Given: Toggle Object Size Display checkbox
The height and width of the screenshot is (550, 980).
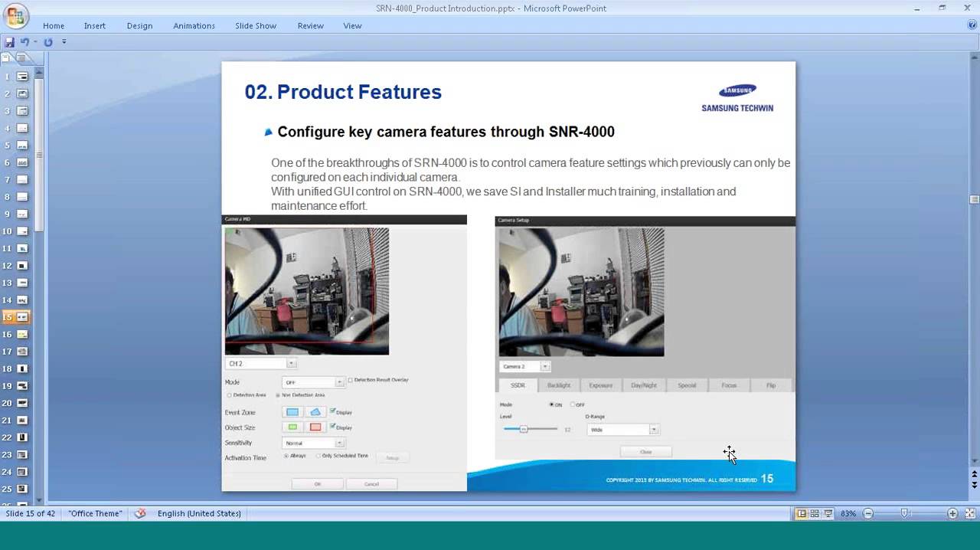Looking at the screenshot, I should coord(332,427).
